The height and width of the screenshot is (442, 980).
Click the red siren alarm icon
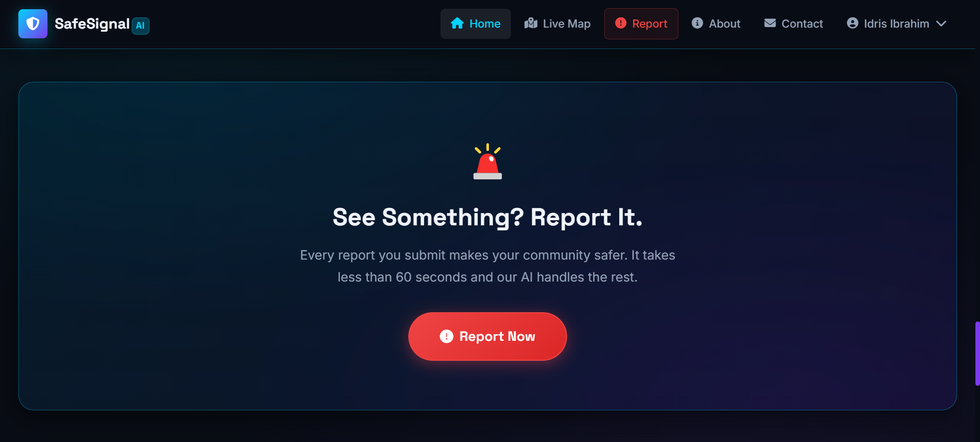point(487,161)
